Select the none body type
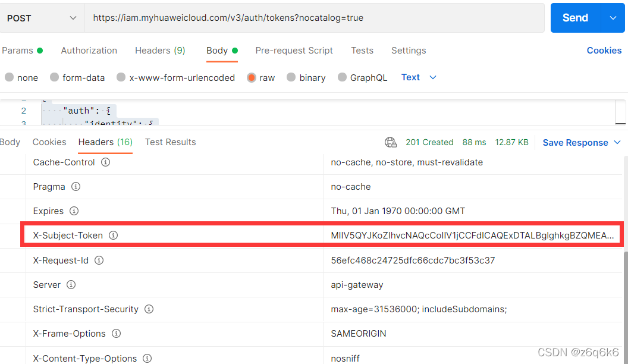This screenshot has height=364, width=628. click(9, 77)
